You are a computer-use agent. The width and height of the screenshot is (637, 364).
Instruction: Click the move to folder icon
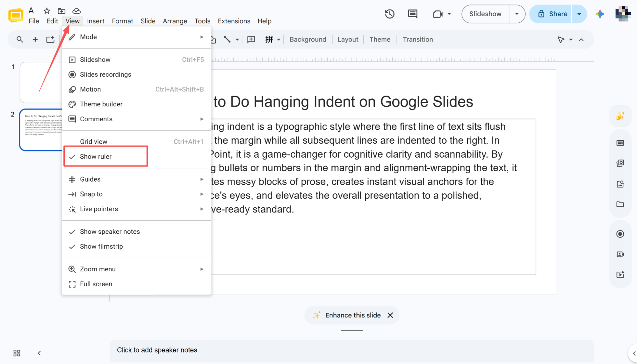(x=62, y=11)
